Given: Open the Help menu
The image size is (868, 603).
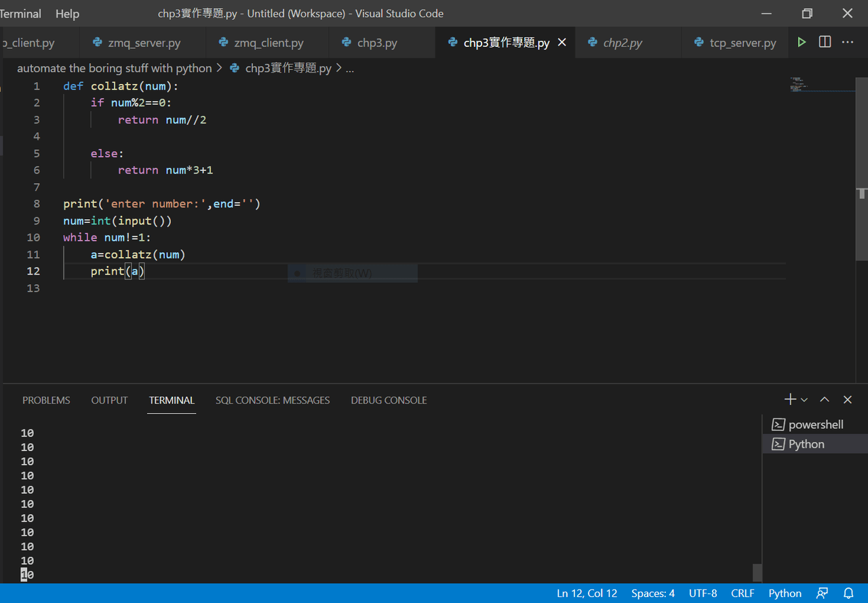Looking at the screenshot, I should point(66,13).
